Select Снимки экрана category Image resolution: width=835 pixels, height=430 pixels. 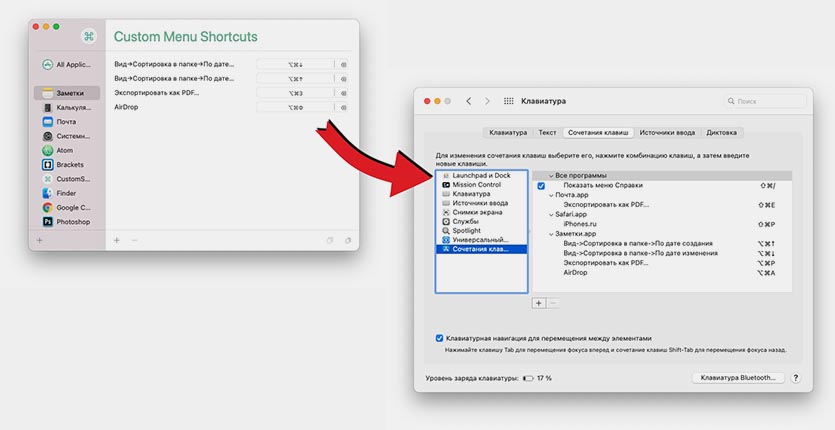481,212
